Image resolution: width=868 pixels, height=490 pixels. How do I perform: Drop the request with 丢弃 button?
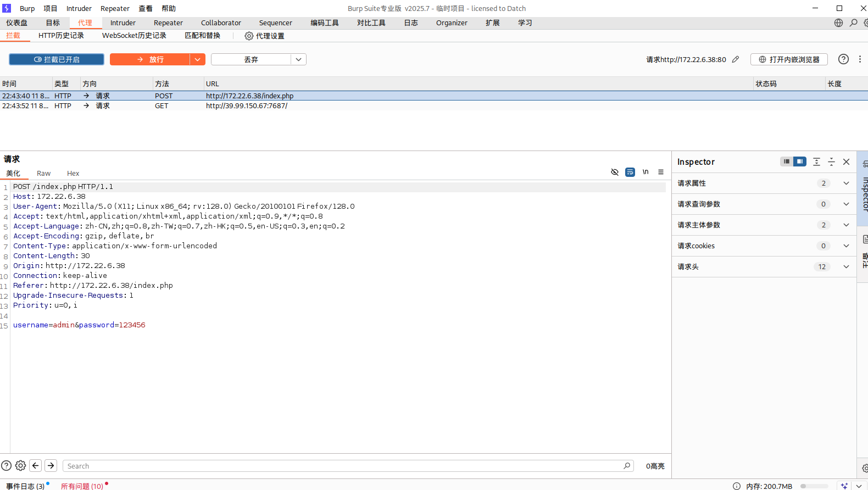(251, 59)
